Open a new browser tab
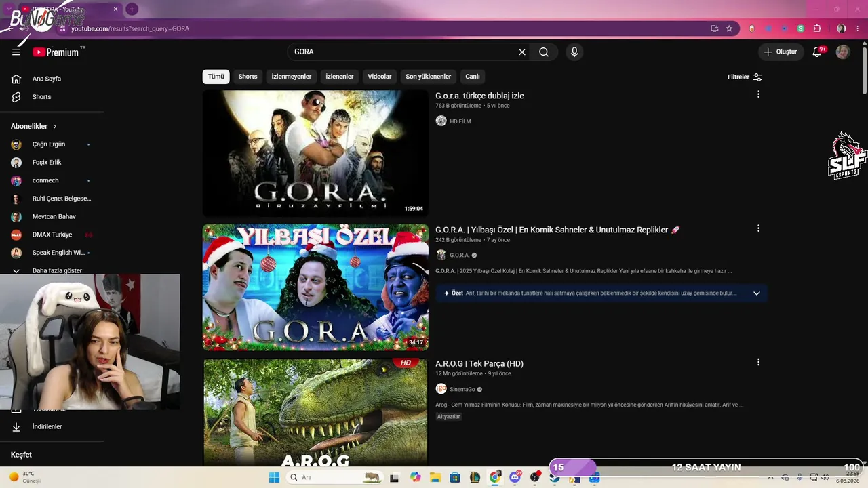 pos(132,9)
